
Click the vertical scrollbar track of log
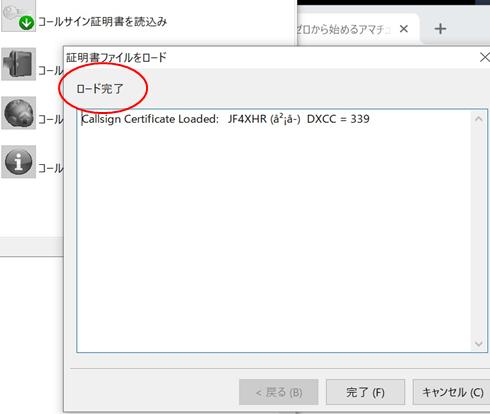pyautogui.click(x=479, y=231)
